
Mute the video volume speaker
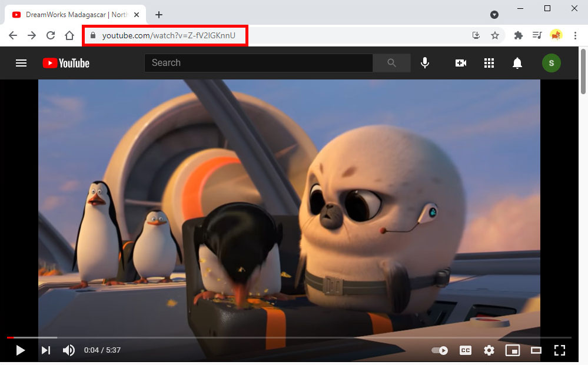pyautogui.click(x=68, y=350)
